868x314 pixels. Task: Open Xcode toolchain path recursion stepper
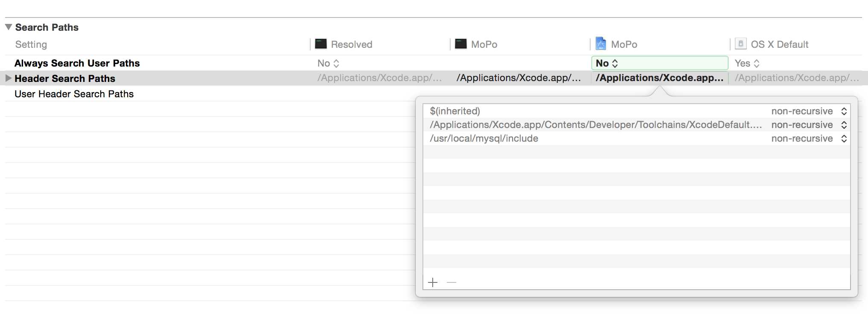point(844,125)
